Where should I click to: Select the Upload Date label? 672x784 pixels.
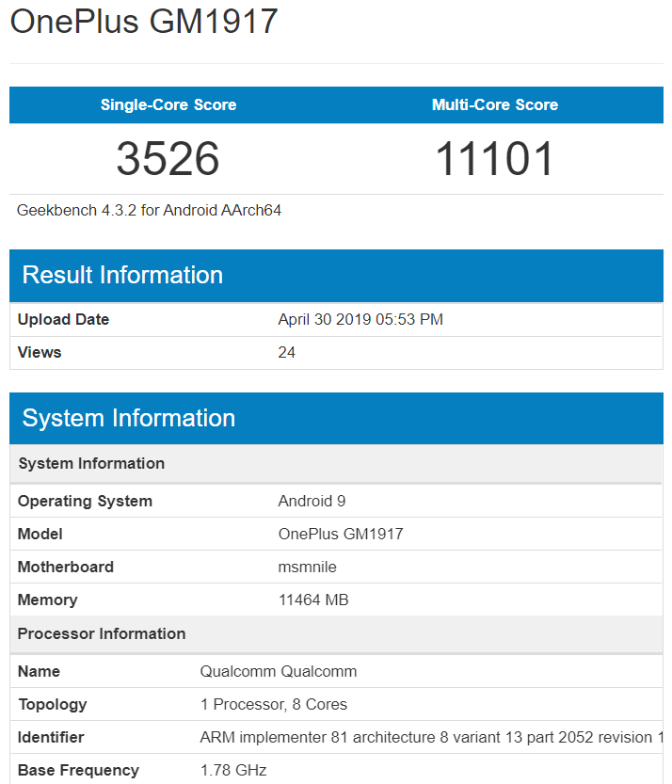click(63, 319)
